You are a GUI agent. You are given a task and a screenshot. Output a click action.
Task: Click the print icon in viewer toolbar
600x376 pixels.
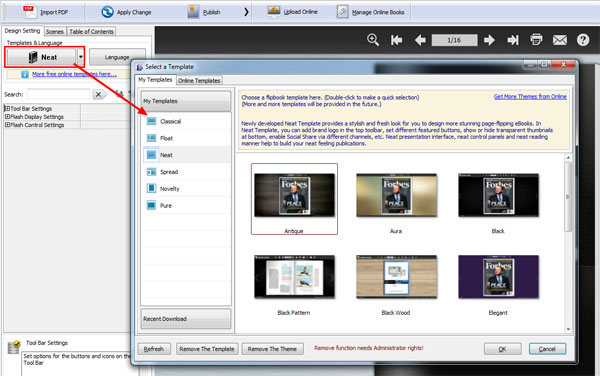pyautogui.click(x=536, y=39)
